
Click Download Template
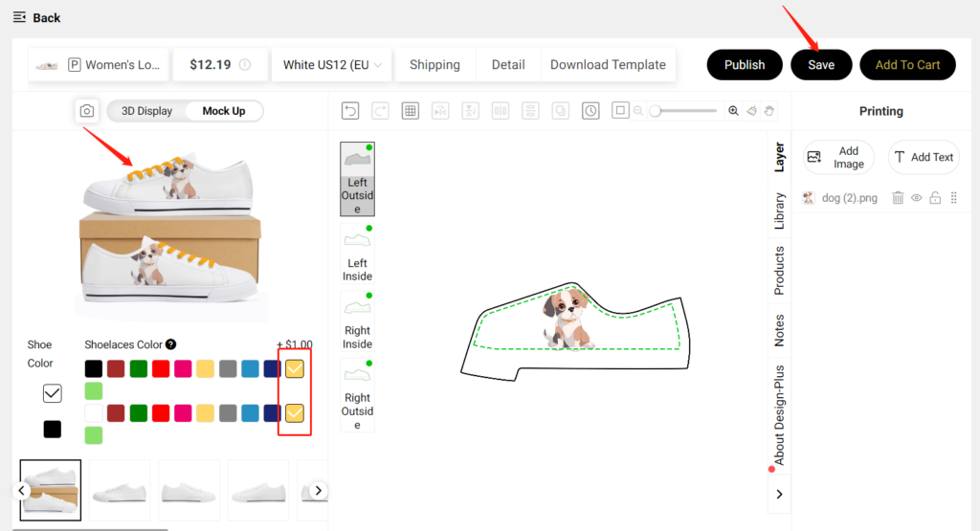pos(608,64)
